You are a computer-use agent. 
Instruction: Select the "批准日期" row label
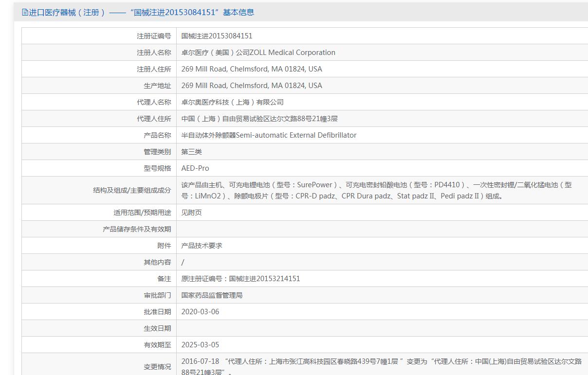click(x=157, y=312)
